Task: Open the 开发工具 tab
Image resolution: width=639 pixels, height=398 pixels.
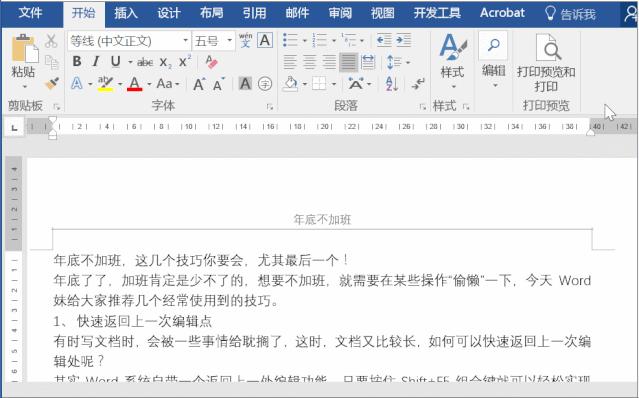Action: point(437,13)
